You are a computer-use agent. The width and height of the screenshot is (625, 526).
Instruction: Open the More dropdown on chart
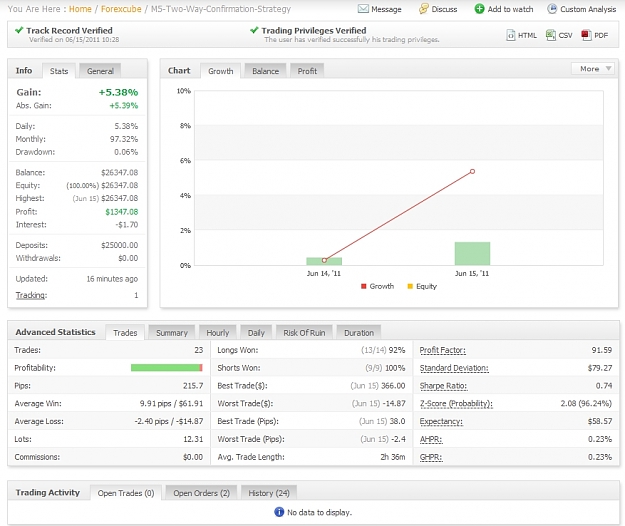[593, 69]
